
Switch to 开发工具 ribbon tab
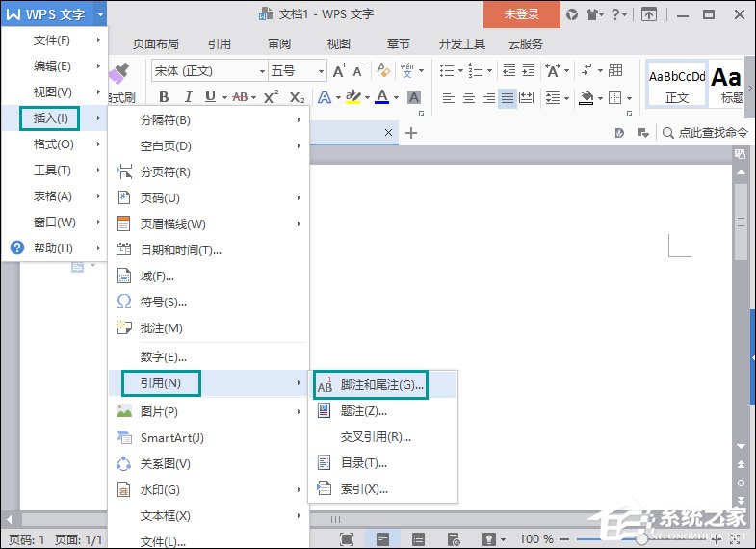coord(461,44)
